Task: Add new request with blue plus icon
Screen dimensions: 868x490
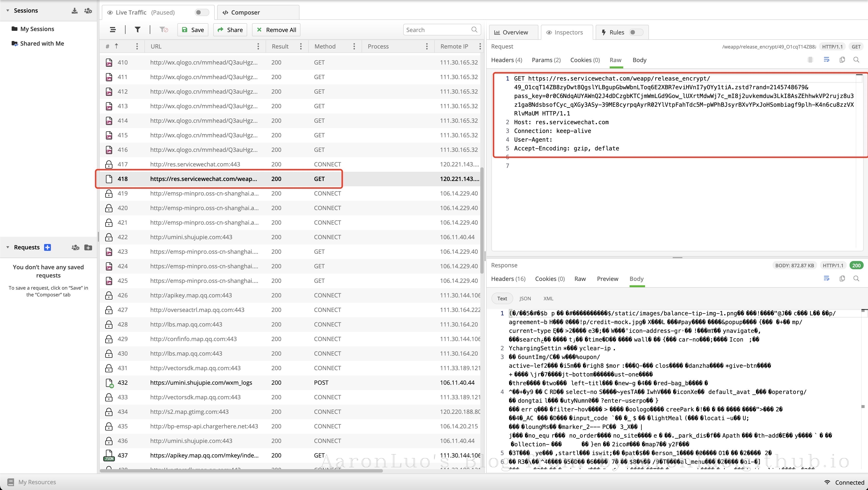Action: click(47, 247)
